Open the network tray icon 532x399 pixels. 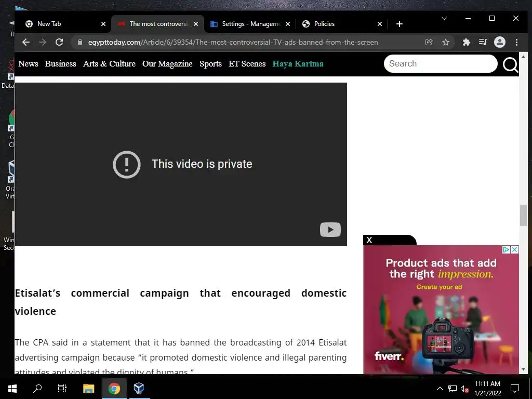[453, 389]
